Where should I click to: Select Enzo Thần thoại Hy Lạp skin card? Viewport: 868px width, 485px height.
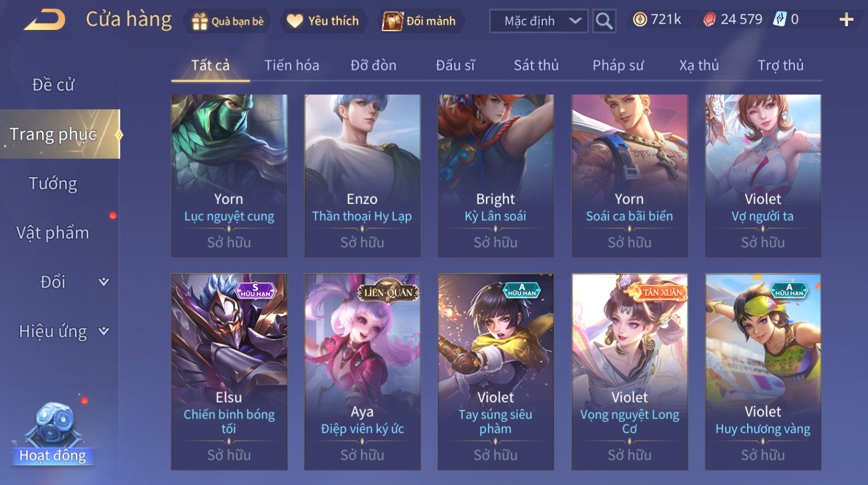click(x=362, y=175)
